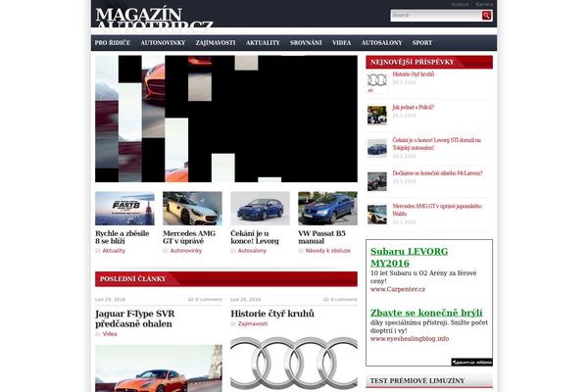Viewport: 588px width, 392px height.
Task: Click Autosalony category under Levorg article
Action: point(252,251)
